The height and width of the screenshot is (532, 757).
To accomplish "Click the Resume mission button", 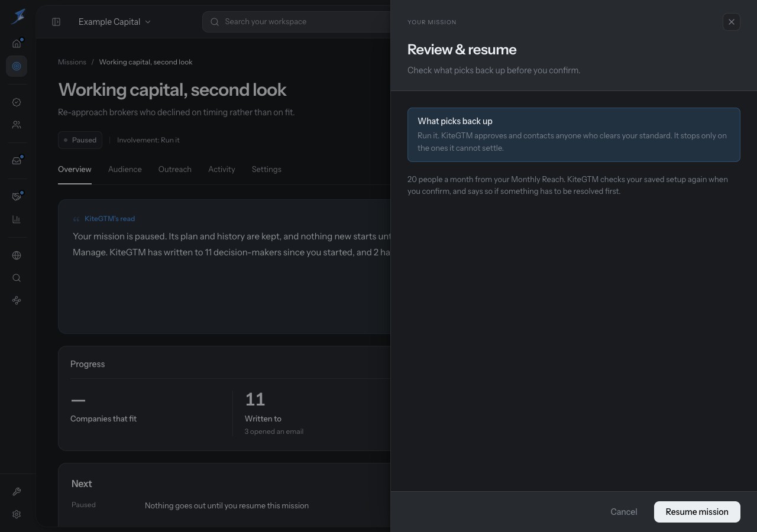I will tap(697, 512).
